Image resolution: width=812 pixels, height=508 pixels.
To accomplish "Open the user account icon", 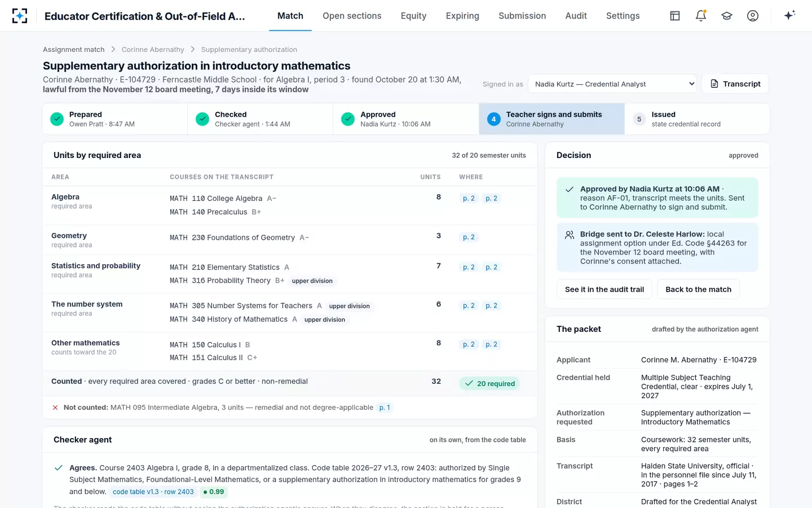I will coord(753,16).
